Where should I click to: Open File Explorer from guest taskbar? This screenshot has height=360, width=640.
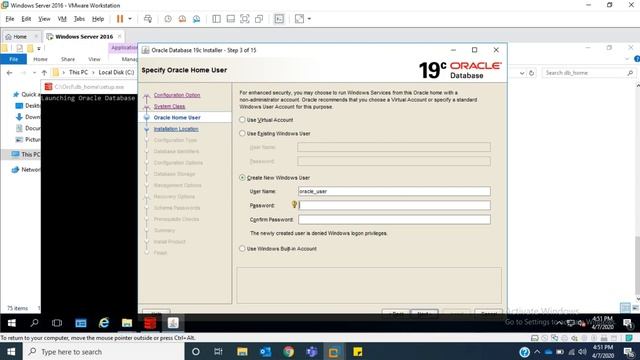pos(127,323)
